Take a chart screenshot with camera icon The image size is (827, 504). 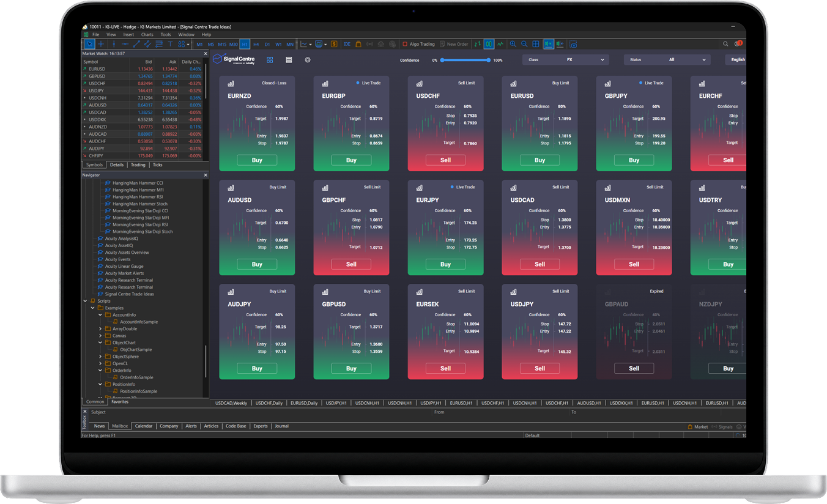tap(573, 44)
